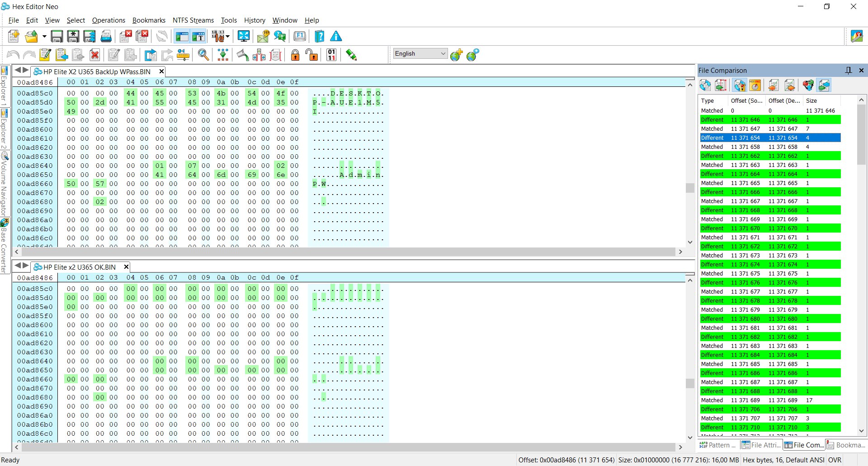Open the Operations menu

[x=108, y=20]
